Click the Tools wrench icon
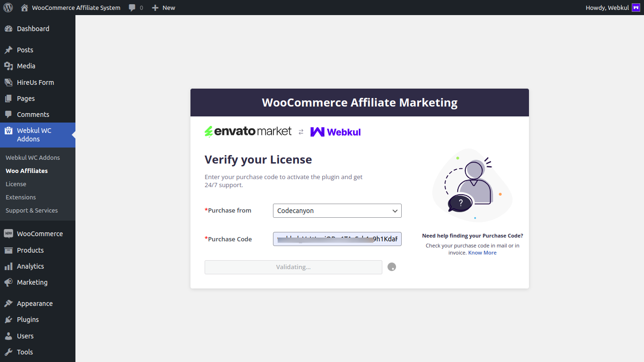This screenshot has width=644, height=362. (9, 352)
